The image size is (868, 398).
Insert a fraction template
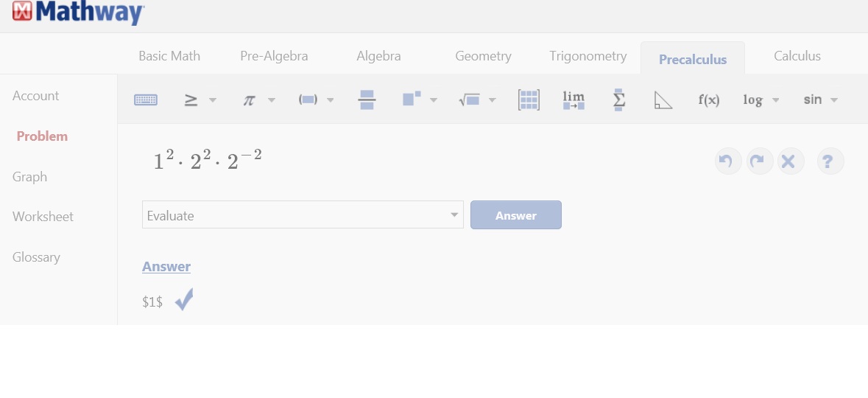coord(367,99)
